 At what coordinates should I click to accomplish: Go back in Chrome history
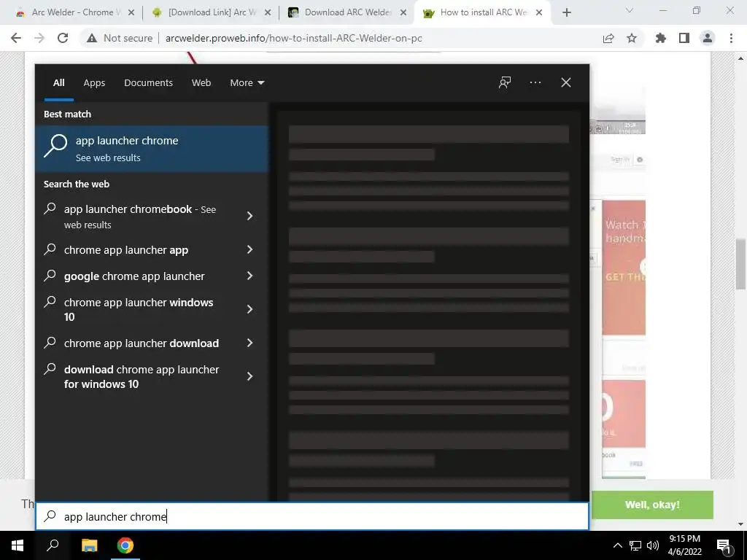tap(16, 38)
